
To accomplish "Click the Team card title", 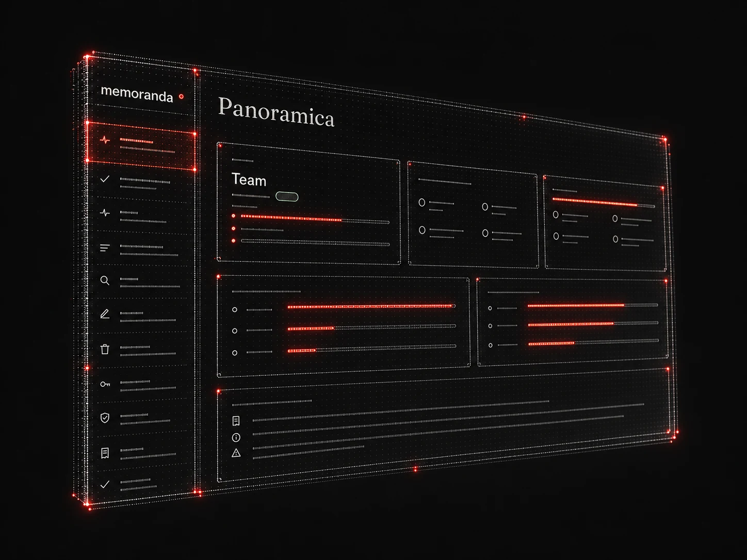I will 249,179.
